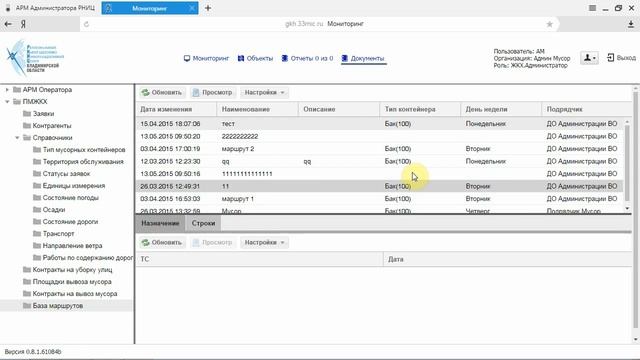Sort by Наименование column header

tap(258, 109)
